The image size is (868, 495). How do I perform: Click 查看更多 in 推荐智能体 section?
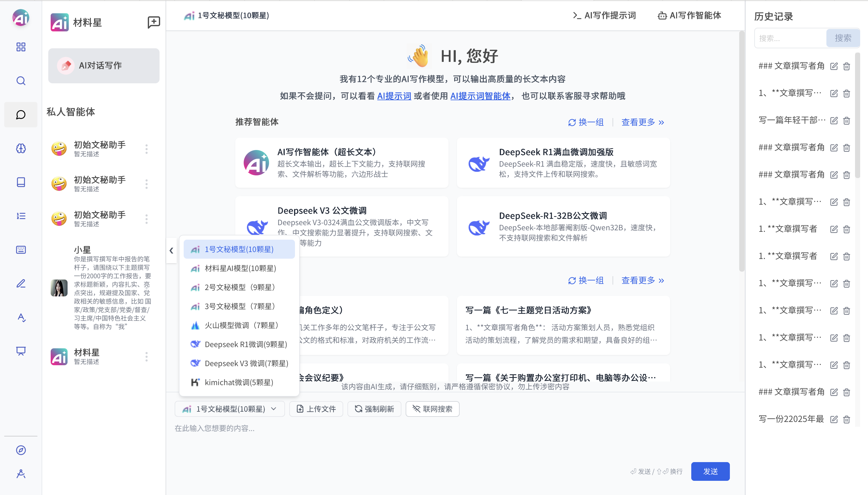tap(643, 122)
